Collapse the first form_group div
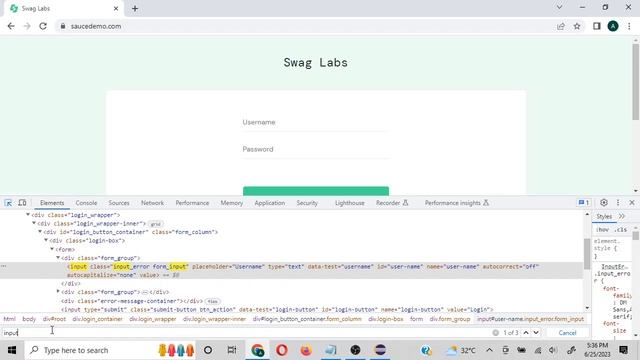 pos(58,258)
